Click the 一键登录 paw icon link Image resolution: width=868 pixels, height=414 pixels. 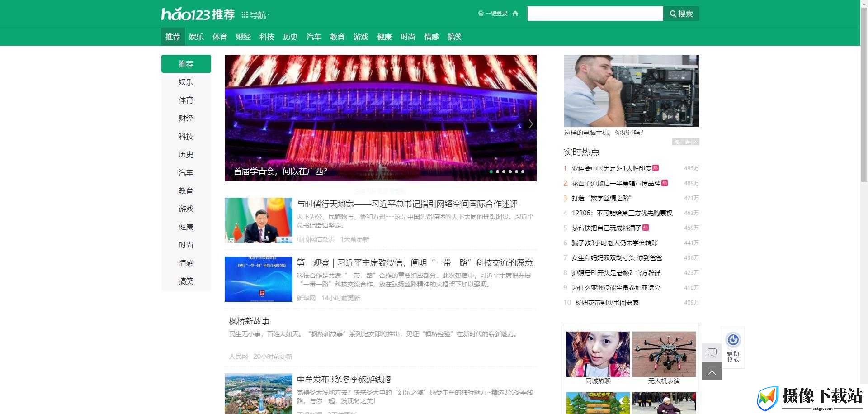pyautogui.click(x=493, y=14)
